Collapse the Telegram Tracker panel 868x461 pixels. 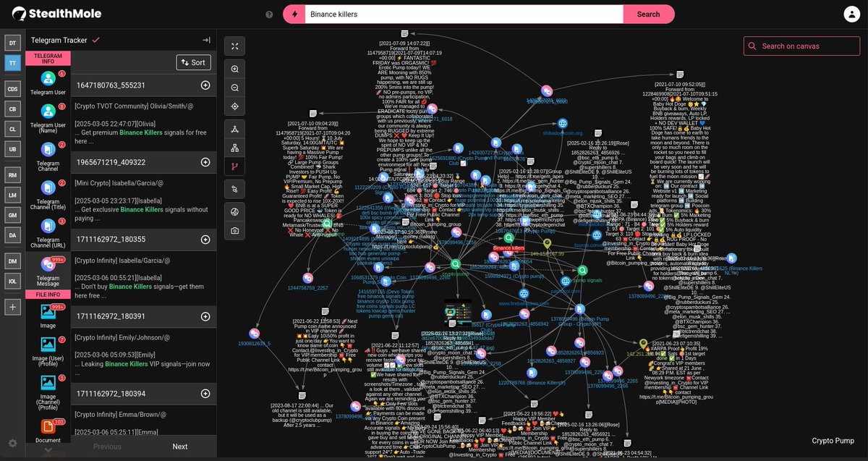click(x=206, y=41)
